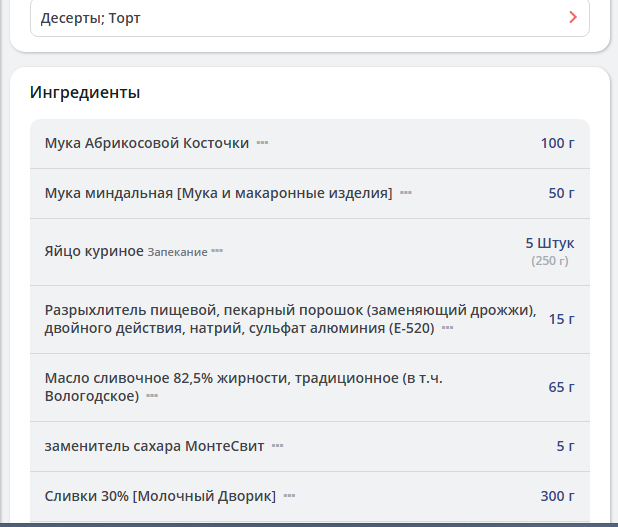Click the 100 г amount for apricot flour

coord(557,143)
